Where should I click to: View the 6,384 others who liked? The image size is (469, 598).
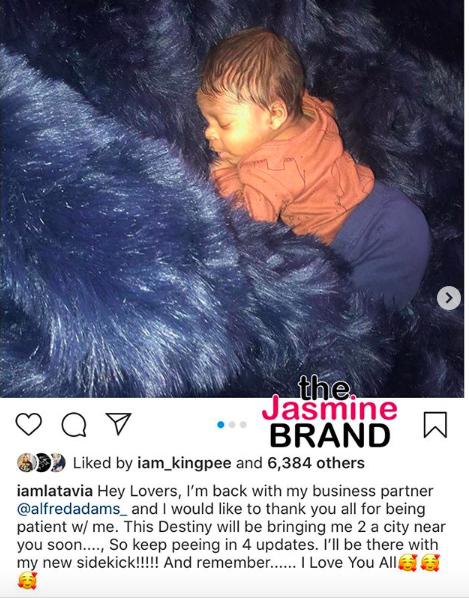(316, 463)
